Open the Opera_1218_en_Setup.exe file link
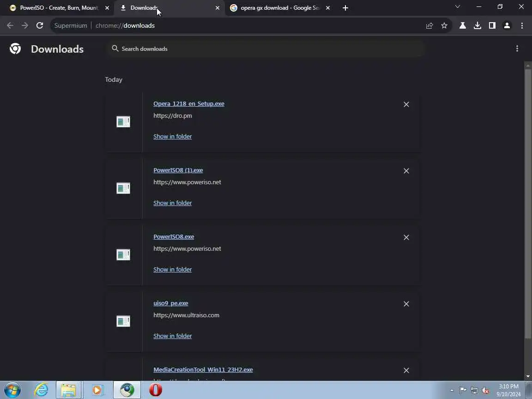Screen dimensions: 532x399 (x=188, y=104)
